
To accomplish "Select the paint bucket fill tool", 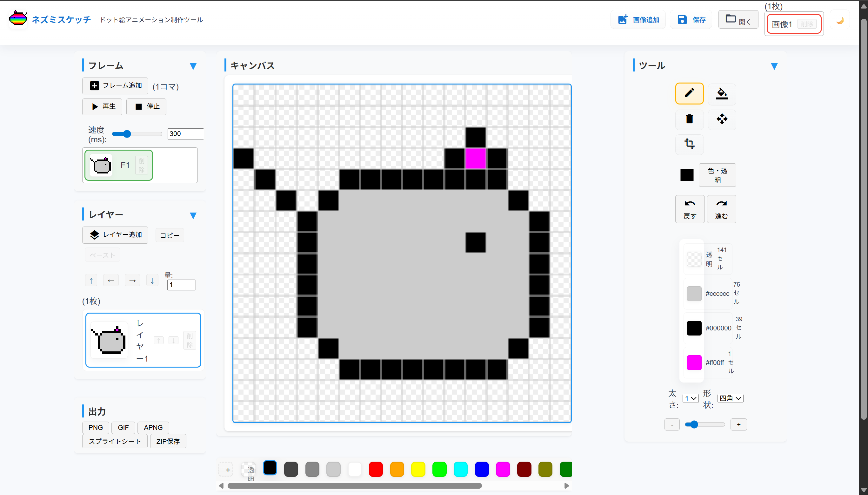I will (722, 94).
